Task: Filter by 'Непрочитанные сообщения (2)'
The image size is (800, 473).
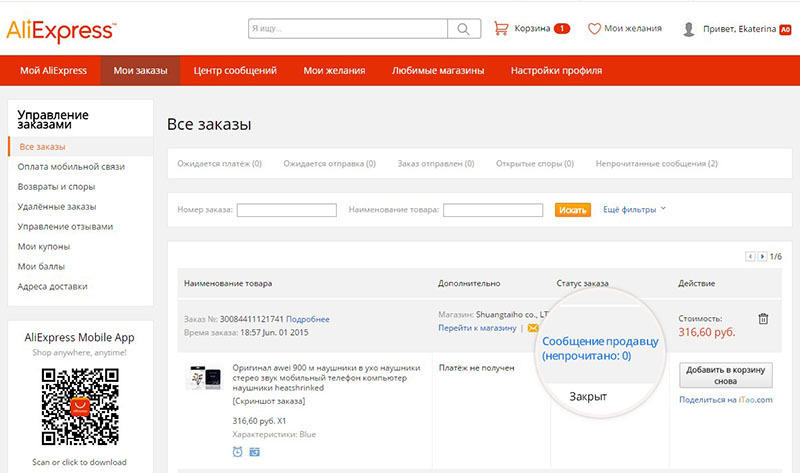Action: coord(657,163)
